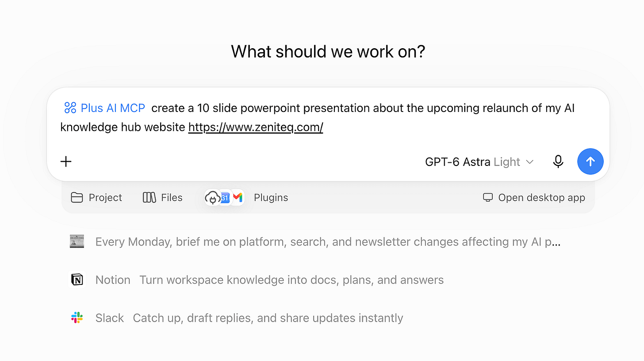Select the Google Calendar plugin icon
Viewport: 644px width, 361px height.
coord(225,197)
